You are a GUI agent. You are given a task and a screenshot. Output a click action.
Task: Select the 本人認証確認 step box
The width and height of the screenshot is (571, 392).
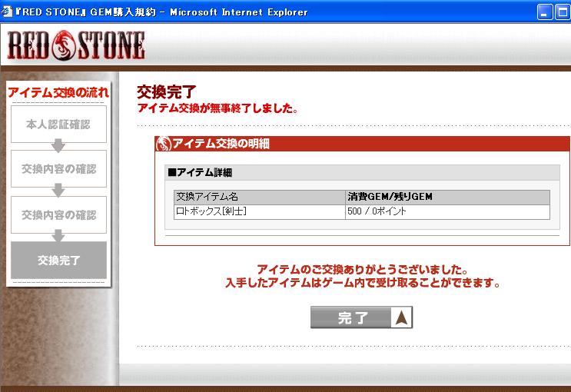coord(58,125)
